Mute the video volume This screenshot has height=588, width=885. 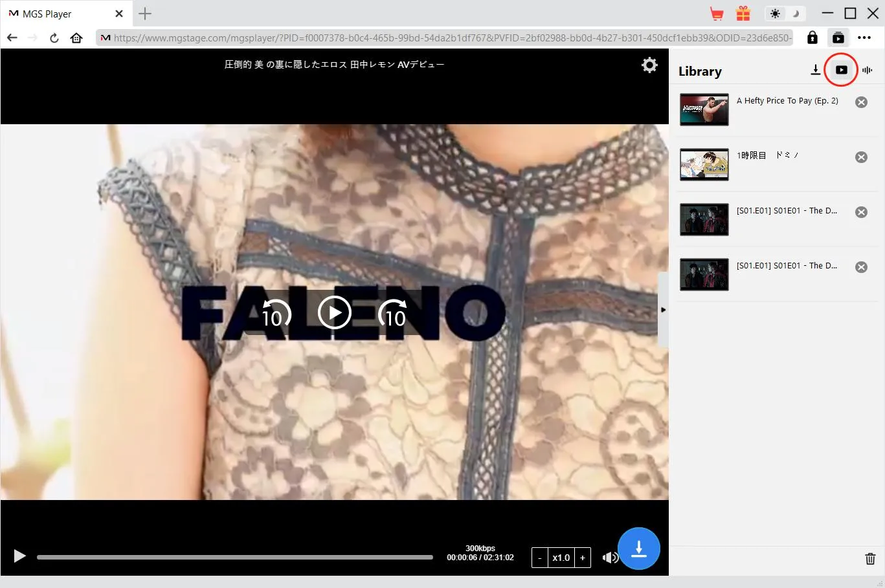coord(609,558)
